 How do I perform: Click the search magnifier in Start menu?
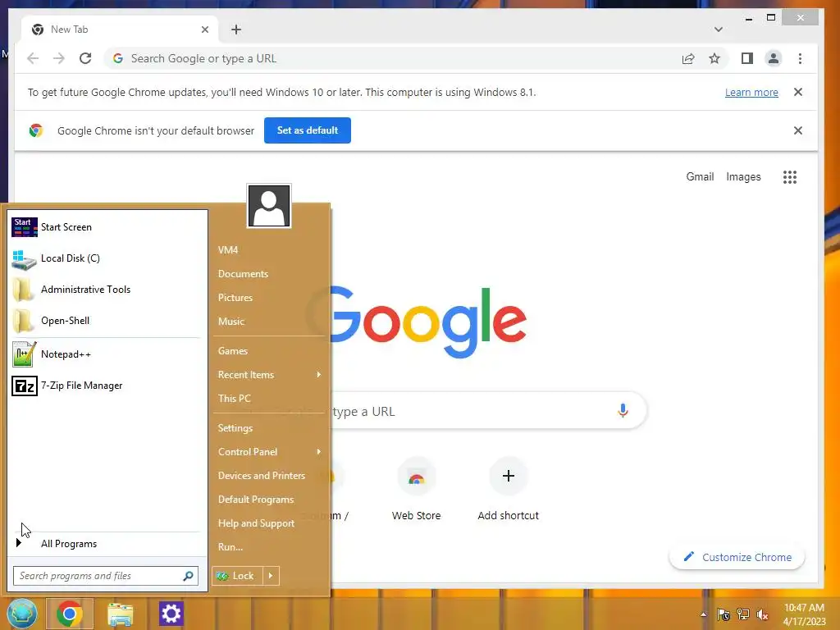(188, 576)
